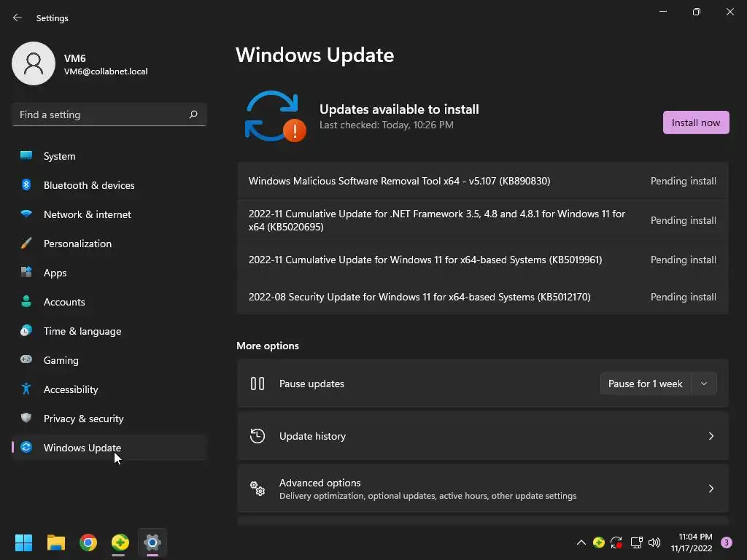Click the Malicious Software Removal Tool update

click(483, 181)
